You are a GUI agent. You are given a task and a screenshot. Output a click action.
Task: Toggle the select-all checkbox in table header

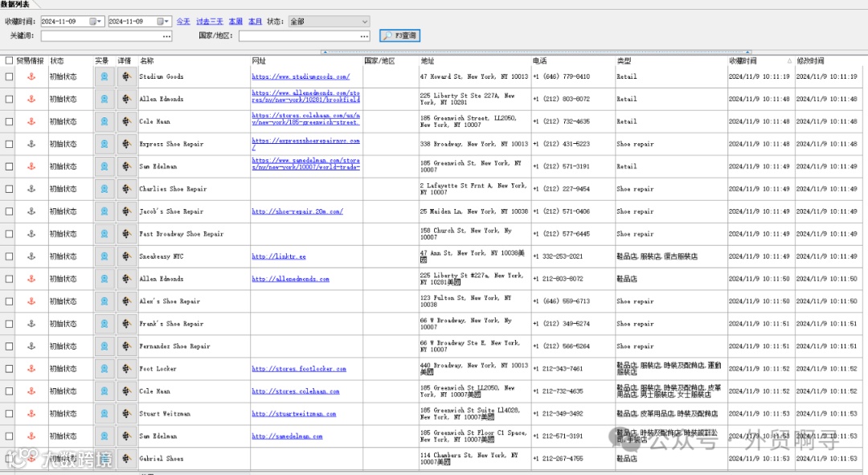[9, 61]
